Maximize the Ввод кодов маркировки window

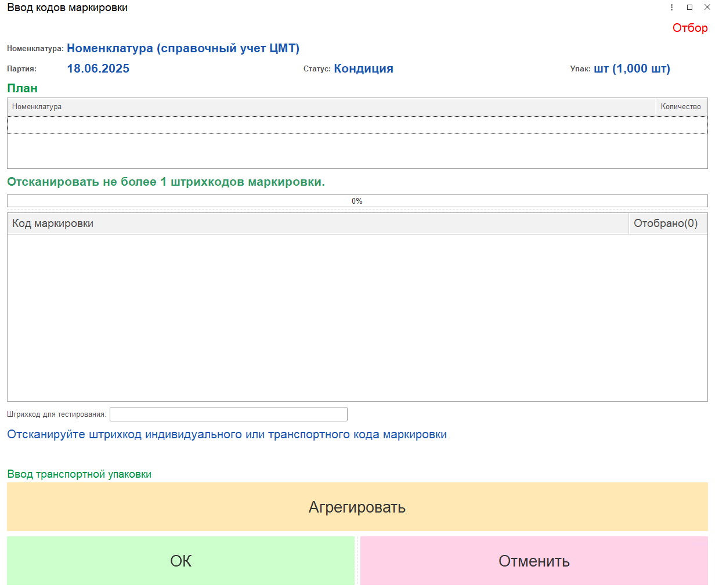(689, 8)
